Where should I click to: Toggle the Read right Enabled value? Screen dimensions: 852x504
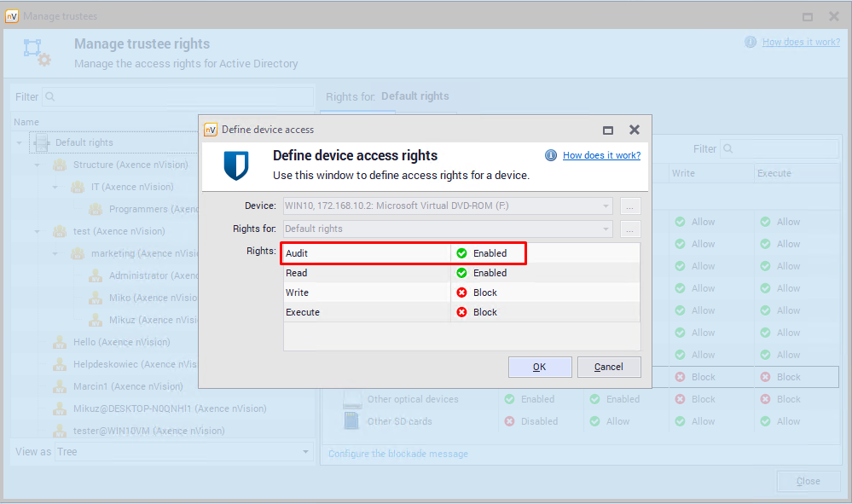(490, 273)
